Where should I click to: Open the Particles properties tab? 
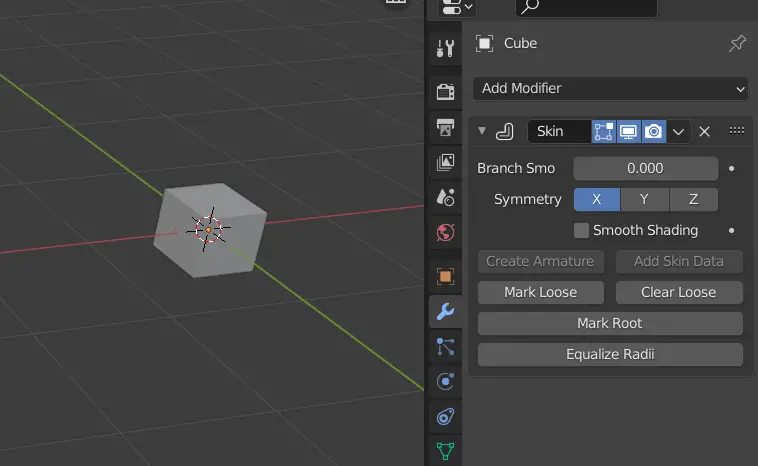[x=445, y=347]
